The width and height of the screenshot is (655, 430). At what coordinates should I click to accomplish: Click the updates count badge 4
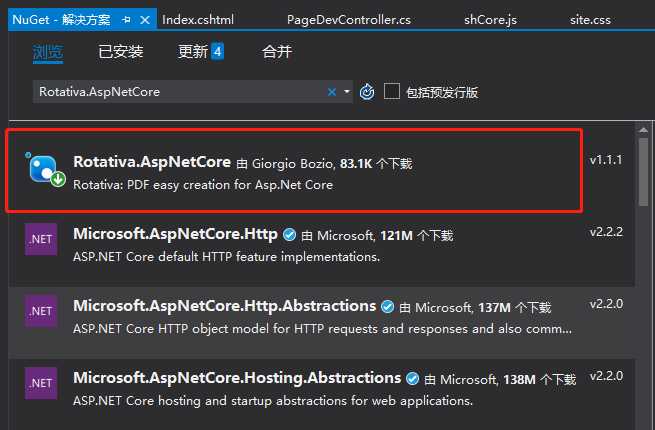coord(217,52)
